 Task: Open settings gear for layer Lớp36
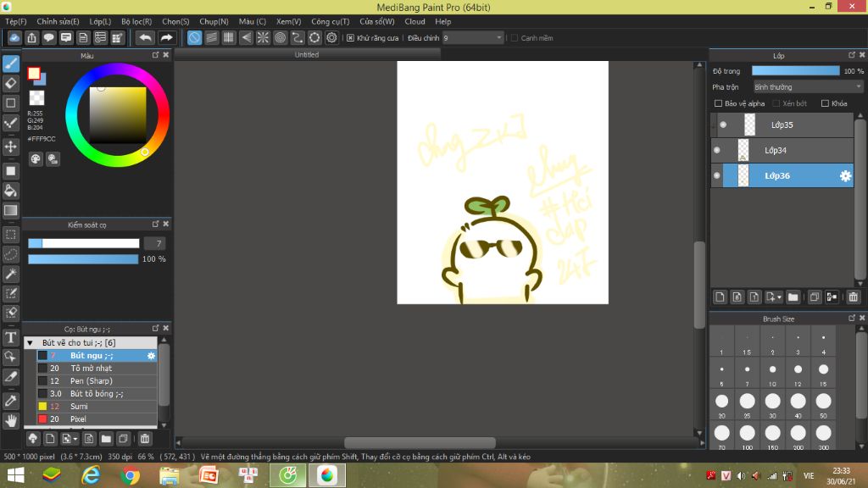pyautogui.click(x=845, y=176)
